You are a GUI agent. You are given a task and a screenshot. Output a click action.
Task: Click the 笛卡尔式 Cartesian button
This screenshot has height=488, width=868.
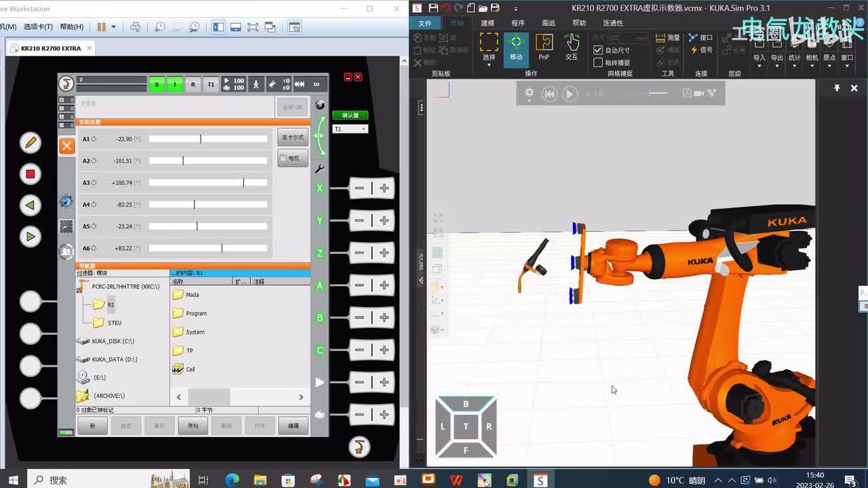[x=292, y=137]
